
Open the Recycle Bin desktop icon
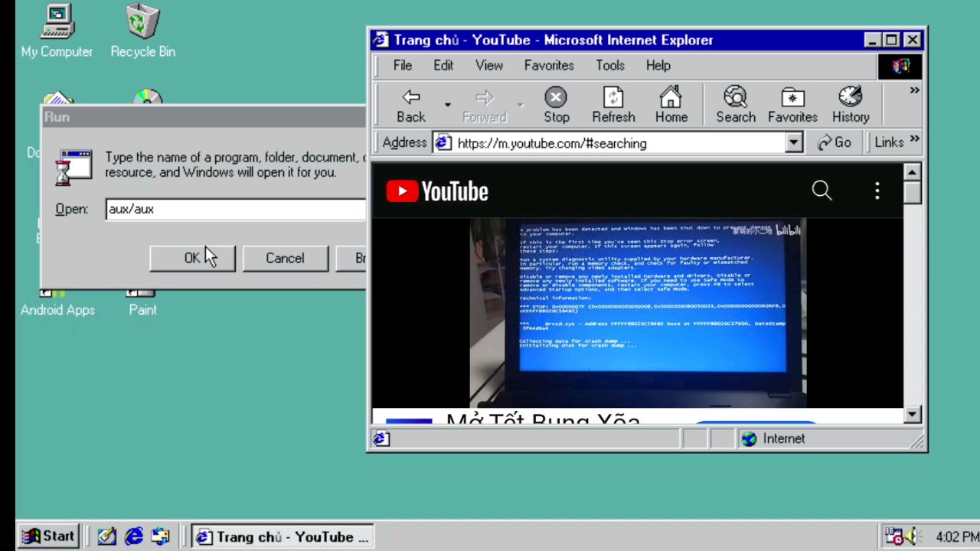coord(142,31)
